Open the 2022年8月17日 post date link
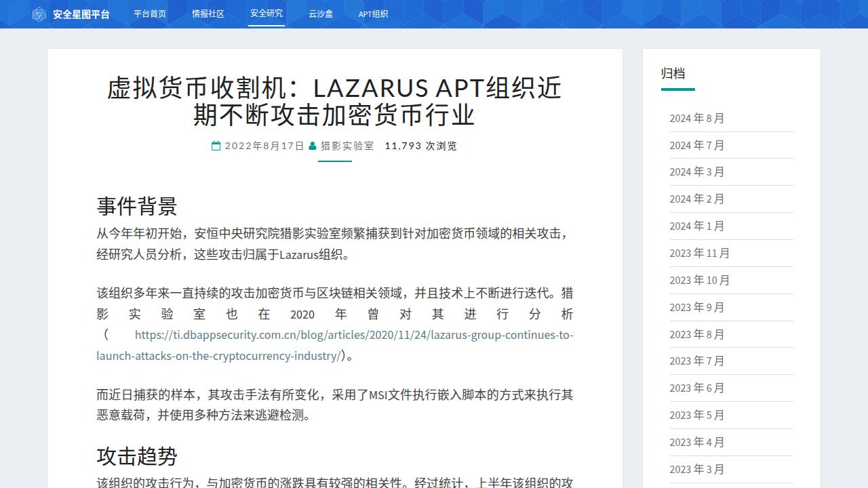The width and height of the screenshot is (868, 488). click(x=264, y=146)
